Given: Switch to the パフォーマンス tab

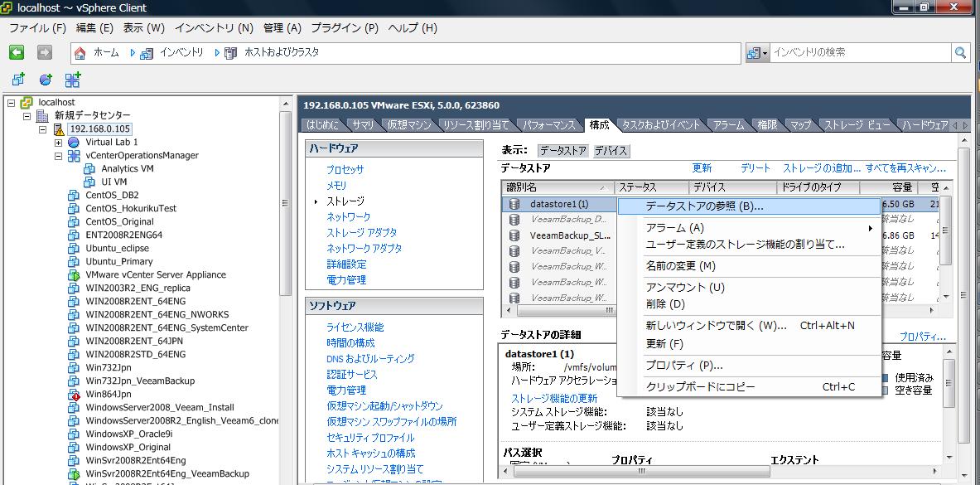Looking at the screenshot, I should pos(548,125).
